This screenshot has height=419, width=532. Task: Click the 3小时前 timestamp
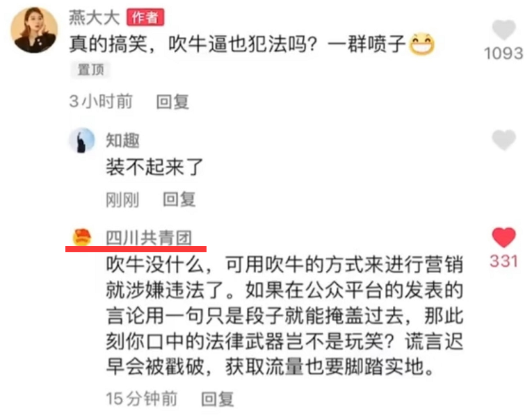(101, 101)
